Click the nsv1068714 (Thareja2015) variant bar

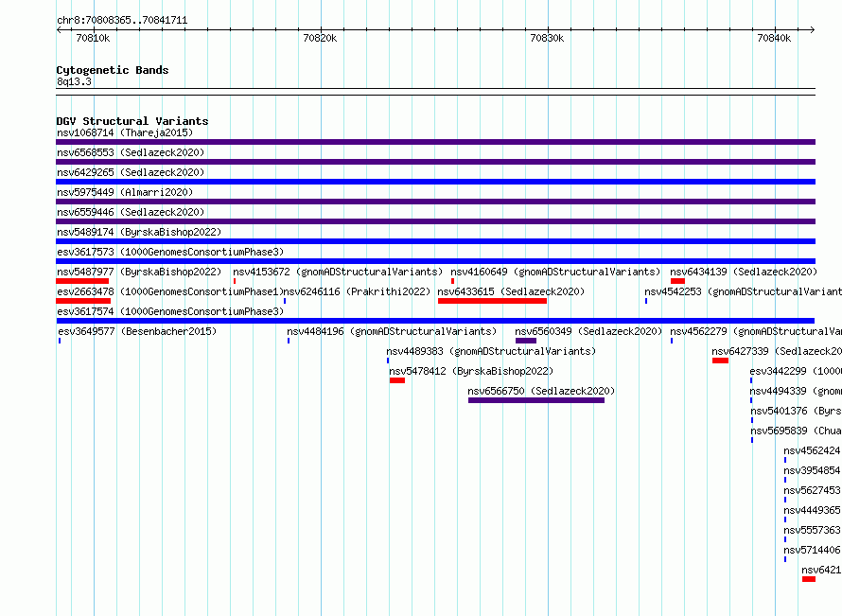435,142
